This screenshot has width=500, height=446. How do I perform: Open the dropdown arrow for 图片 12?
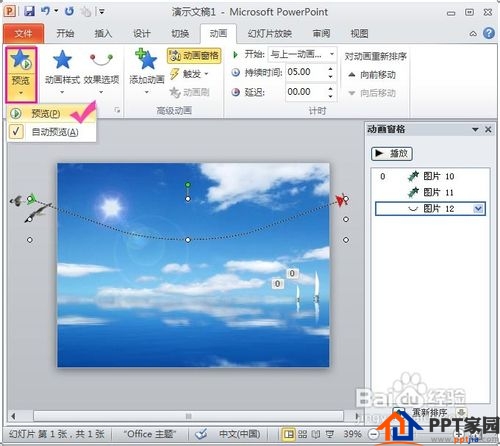tap(478, 209)
